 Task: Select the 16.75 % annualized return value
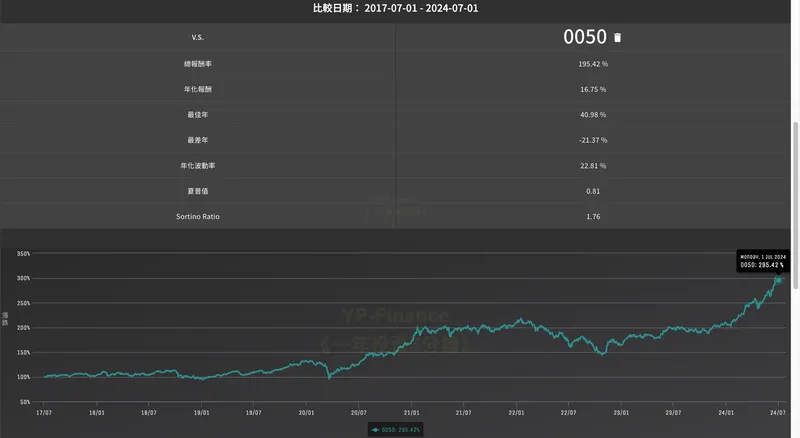(593, 89)
